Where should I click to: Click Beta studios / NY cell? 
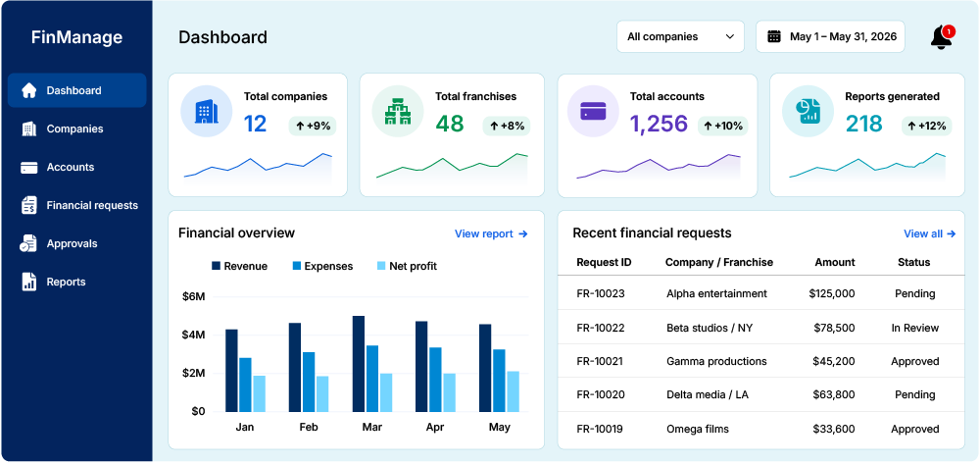pyautogui.click(x=710, y=328)
